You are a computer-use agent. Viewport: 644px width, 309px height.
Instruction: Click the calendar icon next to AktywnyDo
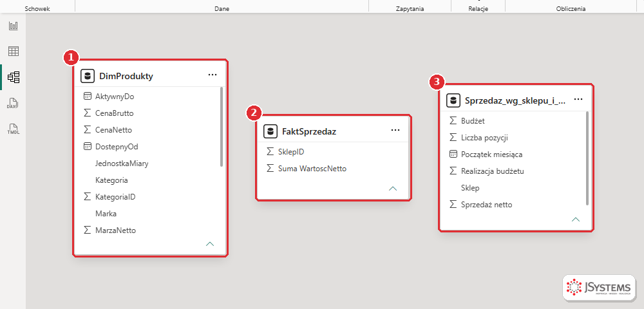87,96
